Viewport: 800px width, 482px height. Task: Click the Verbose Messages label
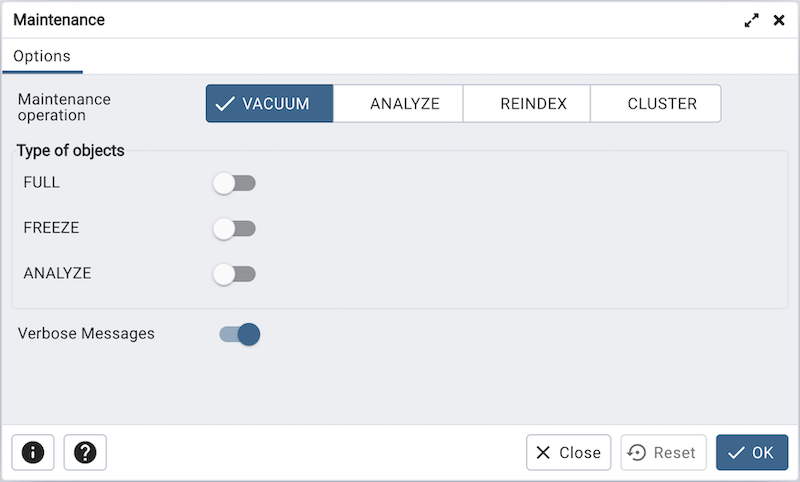[86, 334]
